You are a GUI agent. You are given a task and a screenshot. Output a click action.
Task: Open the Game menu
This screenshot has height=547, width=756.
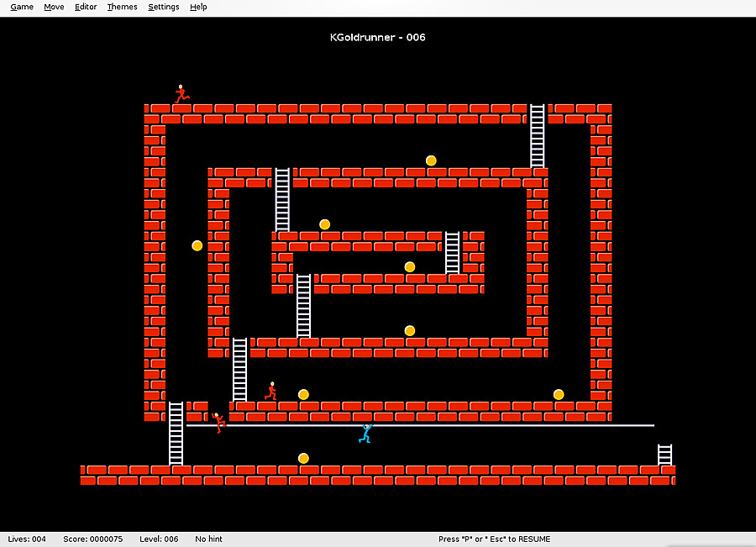pyautogui.click(x=22, y=7)
